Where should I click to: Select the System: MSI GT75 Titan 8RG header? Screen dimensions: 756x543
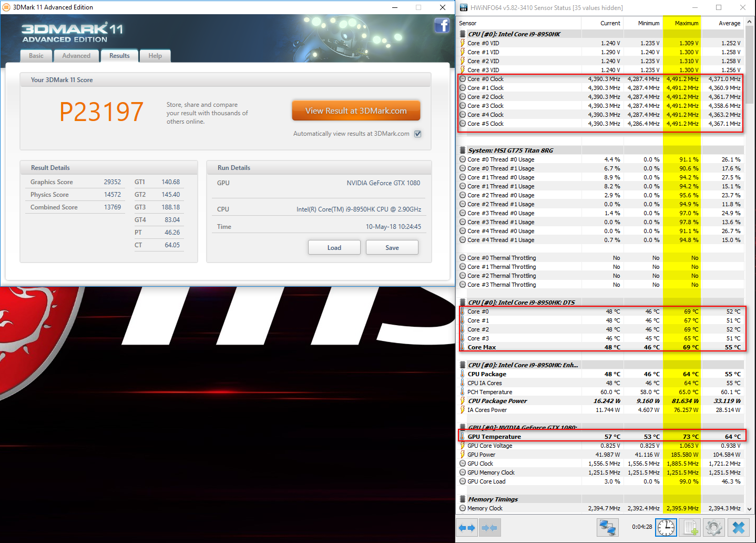600,150
